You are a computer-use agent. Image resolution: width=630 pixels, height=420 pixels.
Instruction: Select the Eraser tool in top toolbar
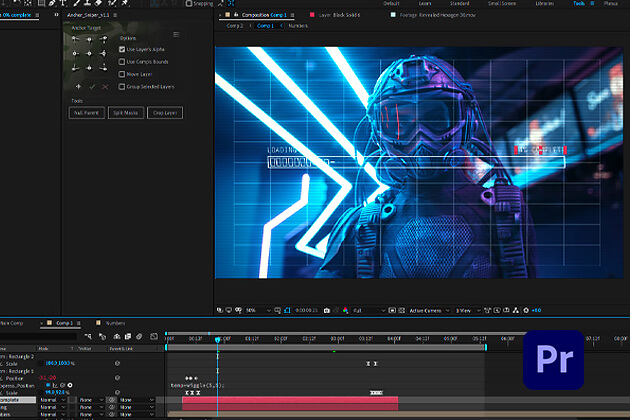click(x=99, y=3)
